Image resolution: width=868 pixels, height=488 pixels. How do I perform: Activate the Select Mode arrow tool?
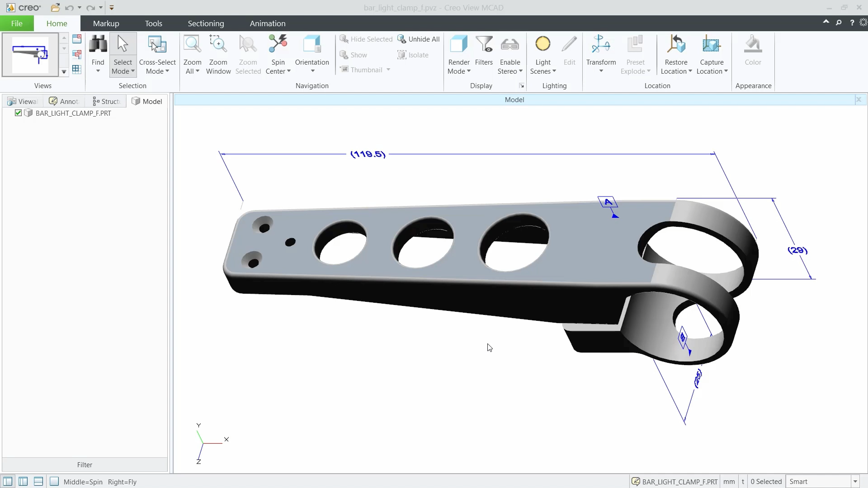point(123,44)
